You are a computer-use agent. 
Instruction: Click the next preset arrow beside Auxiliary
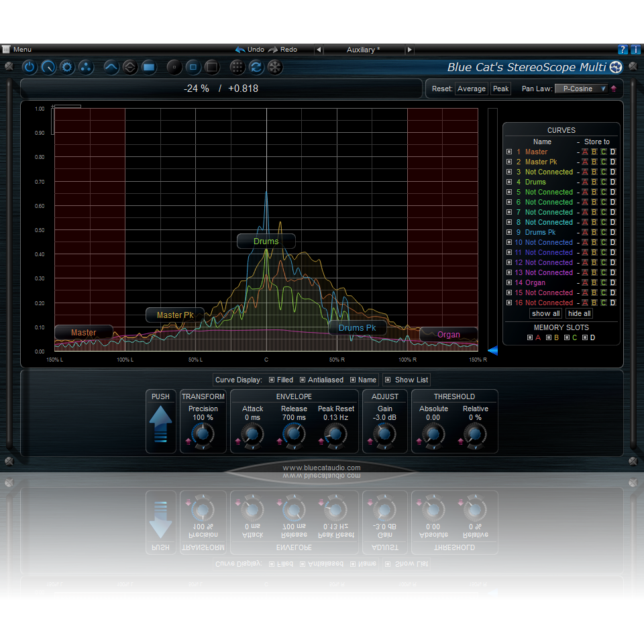[x=409, y=50]
